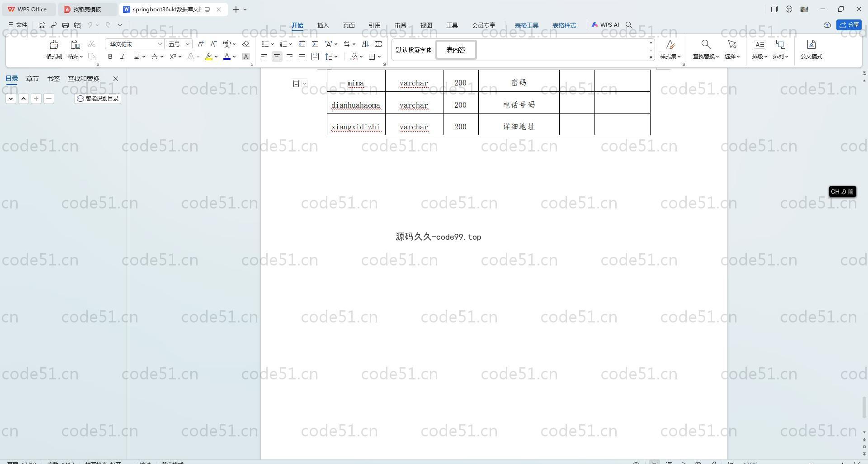Click the table layout handle icon beside mima row

296,84
